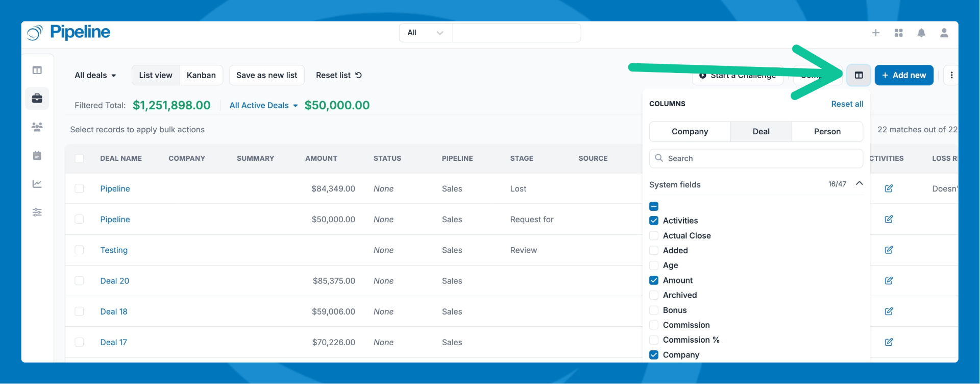This screenshot has height=384, width=980.
Task: Enable the Archived column checkbox
Action: (654, 295)
